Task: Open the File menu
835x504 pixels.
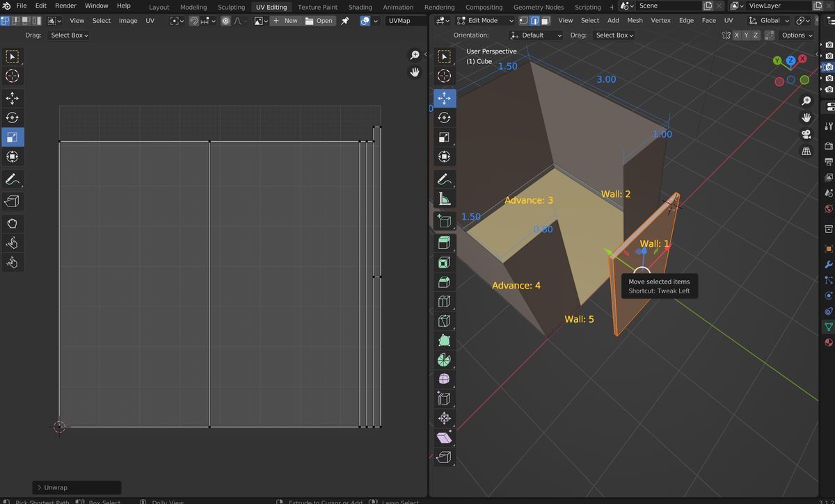Action: tap(22, 6)
